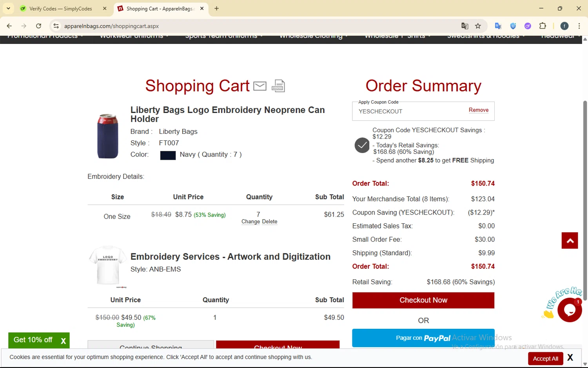Change the can holder quantity
Image resolution: width=588 pixels, height=368 pixels.
point(250,222)
